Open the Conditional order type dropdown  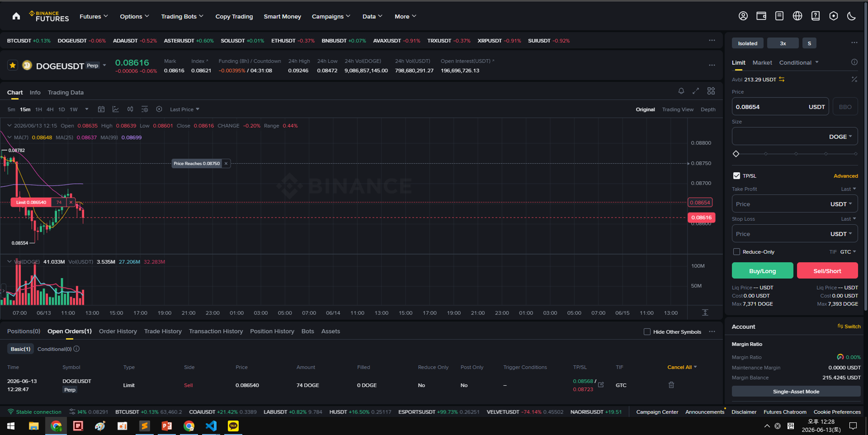pyautogui.click(x=799, y=62)
